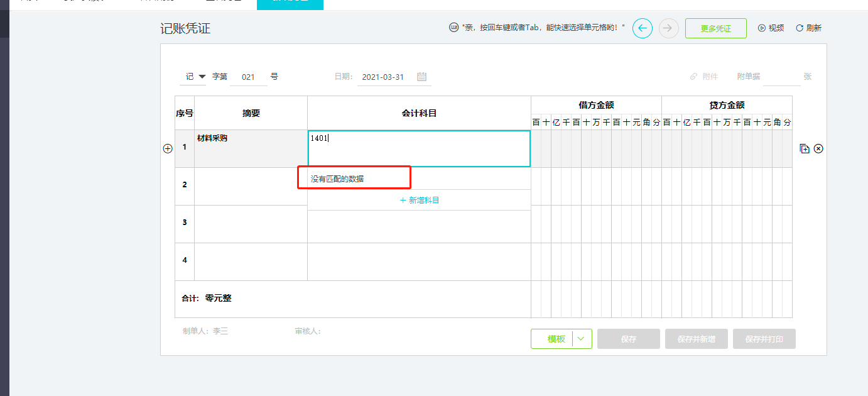The image size is (868, 396).
Task: Click the 贷方金额 column header
Action: click(x=727, y=105)
